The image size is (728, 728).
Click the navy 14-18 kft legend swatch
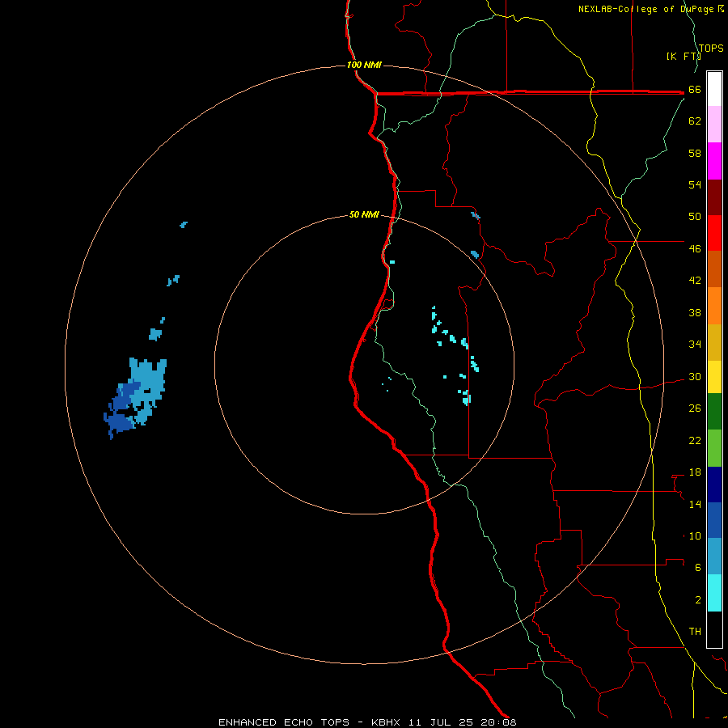point(714,485)
